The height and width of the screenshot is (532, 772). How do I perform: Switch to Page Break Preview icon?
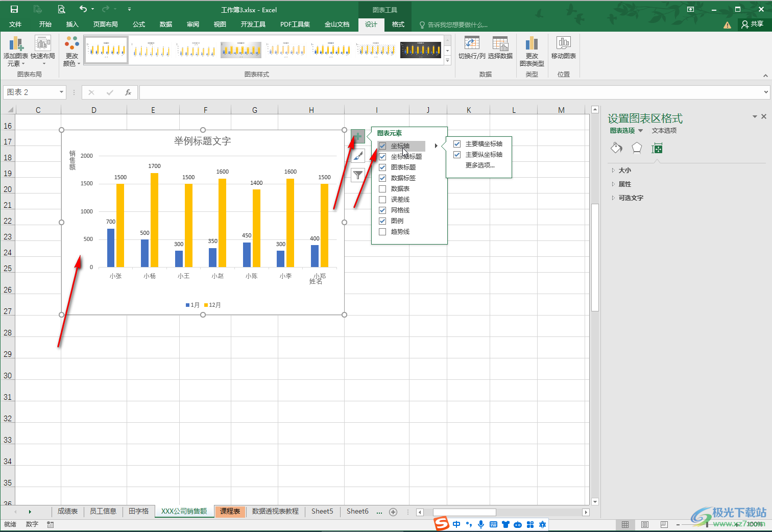pos(664,524)
